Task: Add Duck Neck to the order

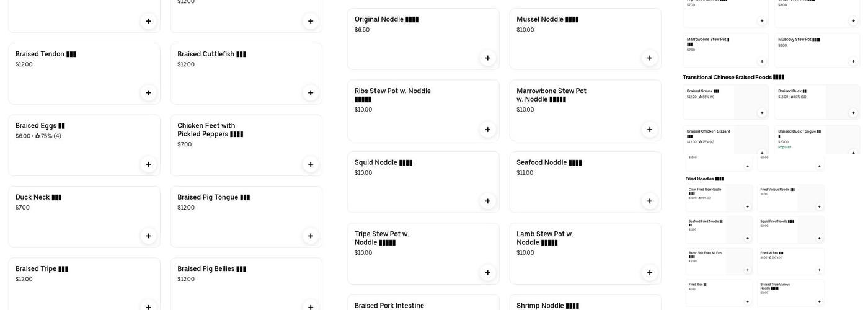Action: pyautogui.click(x=148, y=236)
